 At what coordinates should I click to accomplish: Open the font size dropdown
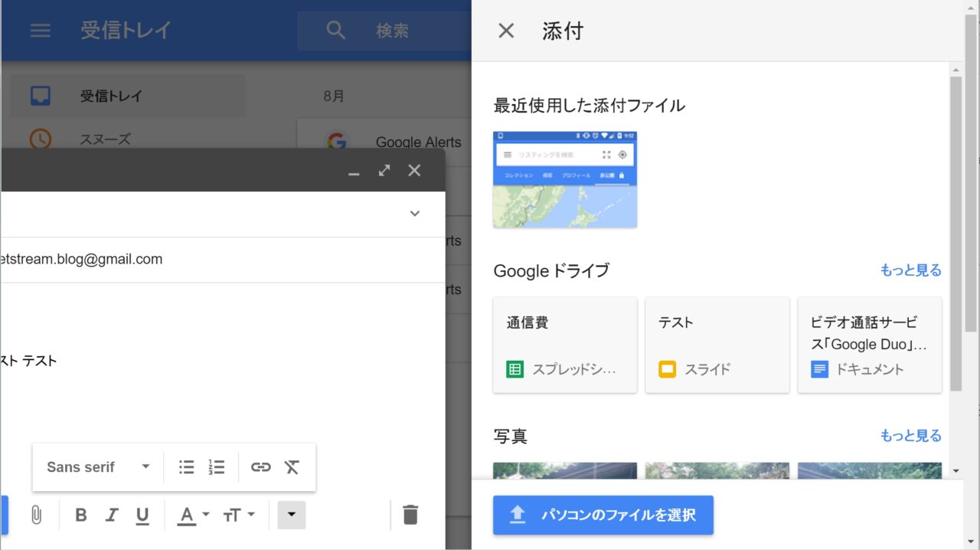(238, 515)
